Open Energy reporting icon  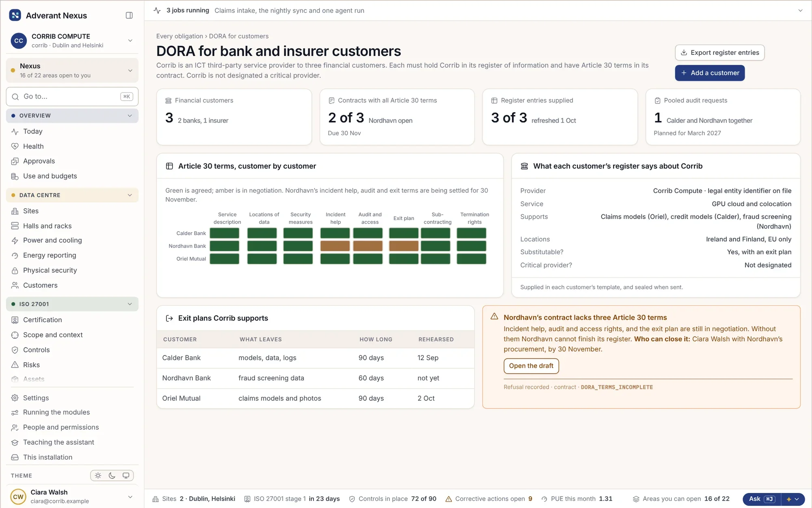15,256
